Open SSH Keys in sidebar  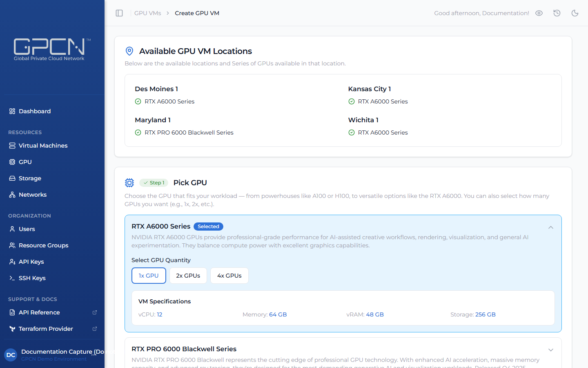[52, 278]
